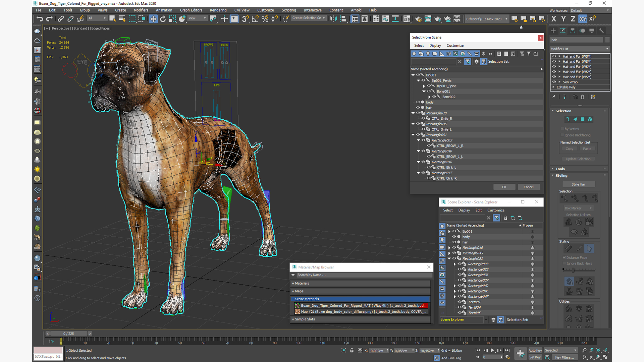644x362 pixels.
Task: Open Render Setup teapot with gear
Action: pyautogui.click(x=418, y=19)
